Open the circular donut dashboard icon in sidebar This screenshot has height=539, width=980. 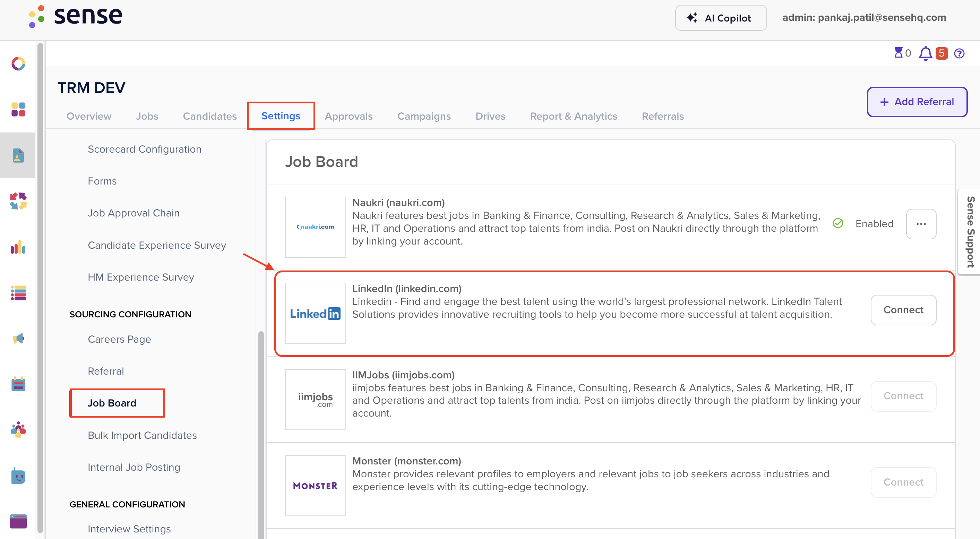(18, 63)
